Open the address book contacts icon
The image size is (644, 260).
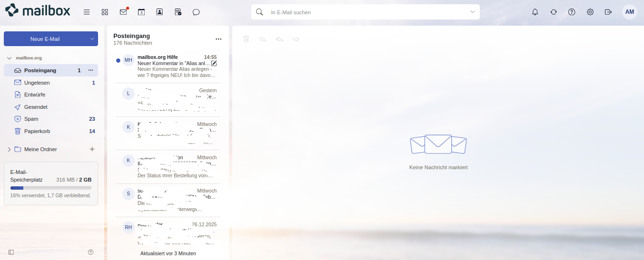pos(159,12)
